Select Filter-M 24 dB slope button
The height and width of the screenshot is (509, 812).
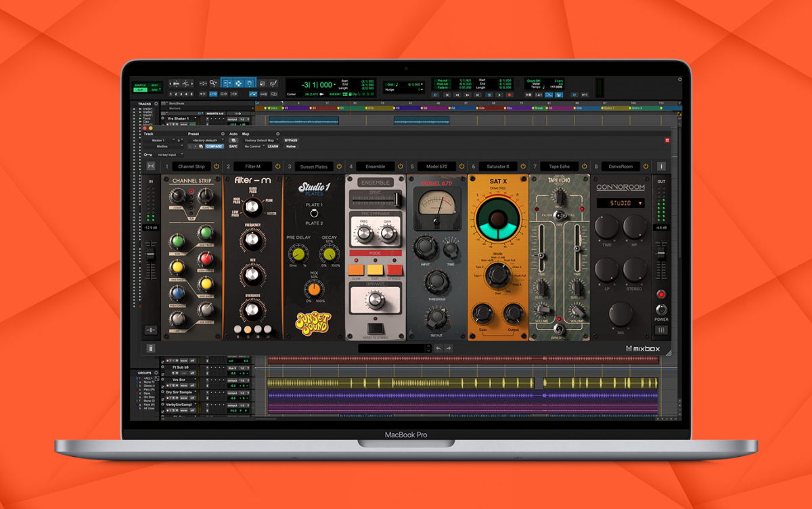click(267, 330)
